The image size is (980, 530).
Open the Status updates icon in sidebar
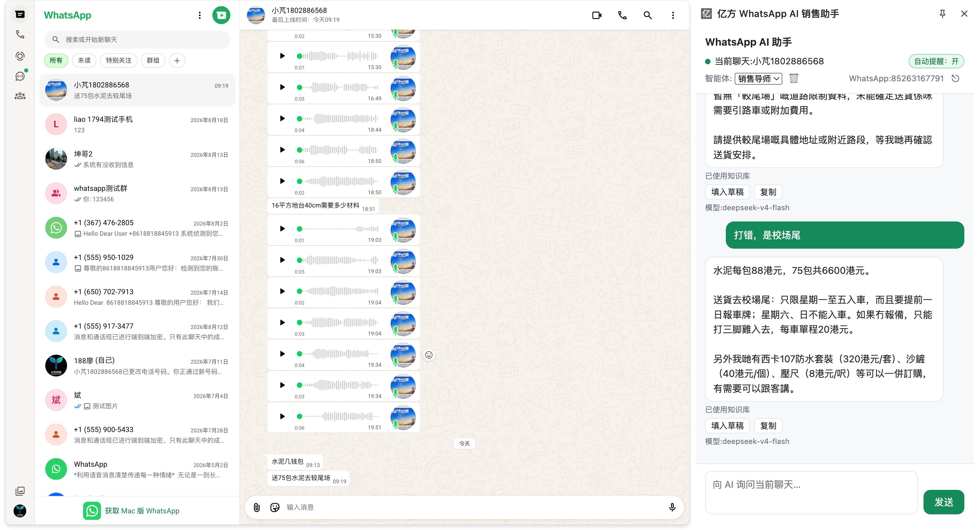20,56
